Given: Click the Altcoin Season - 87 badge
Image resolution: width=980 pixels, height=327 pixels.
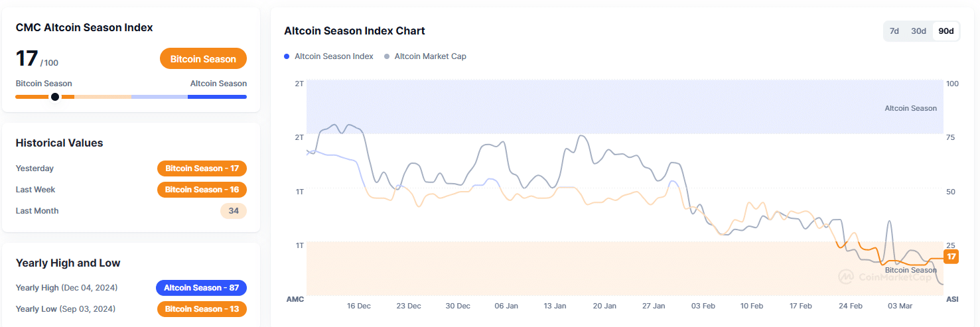Looking at the screenshot, I should pyautogui.click(x=201, y=288).
